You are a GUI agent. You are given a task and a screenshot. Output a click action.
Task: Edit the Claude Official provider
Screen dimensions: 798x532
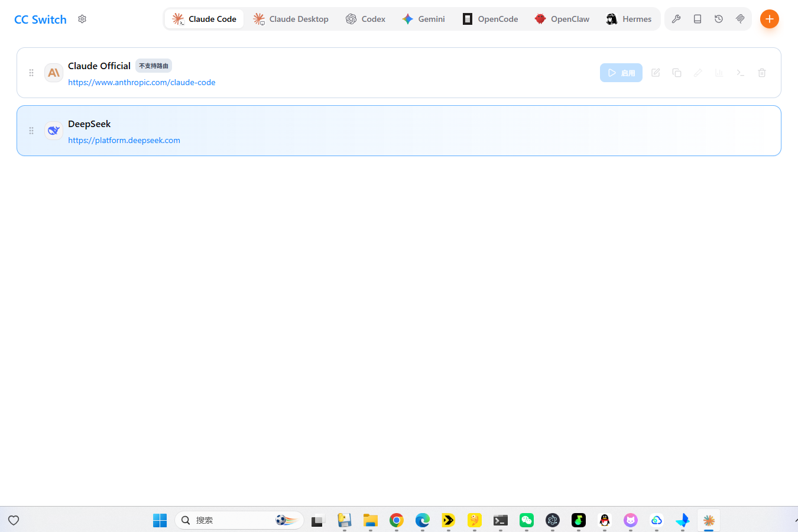point(656,73)
